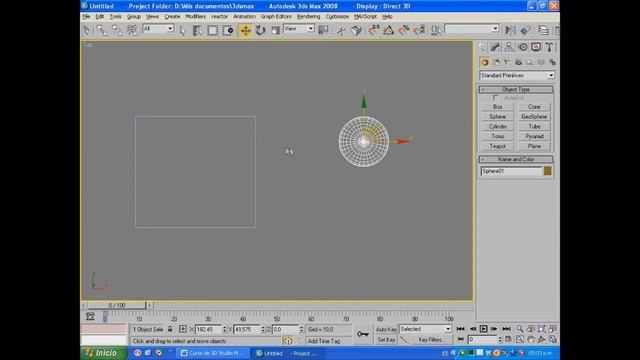This screenshot has height=360, width=640.
Task: Open the Layer Manager icon
Action: 543,30
